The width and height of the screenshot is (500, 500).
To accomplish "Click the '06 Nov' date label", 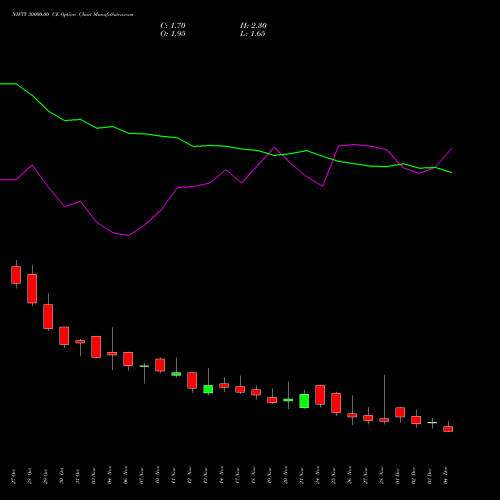I will 126,475.
